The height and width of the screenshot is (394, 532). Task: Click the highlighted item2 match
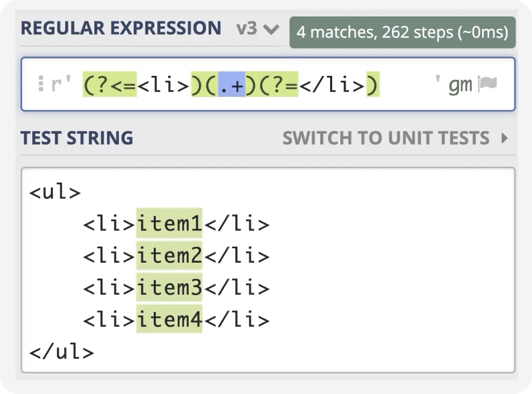pos(169,256)
